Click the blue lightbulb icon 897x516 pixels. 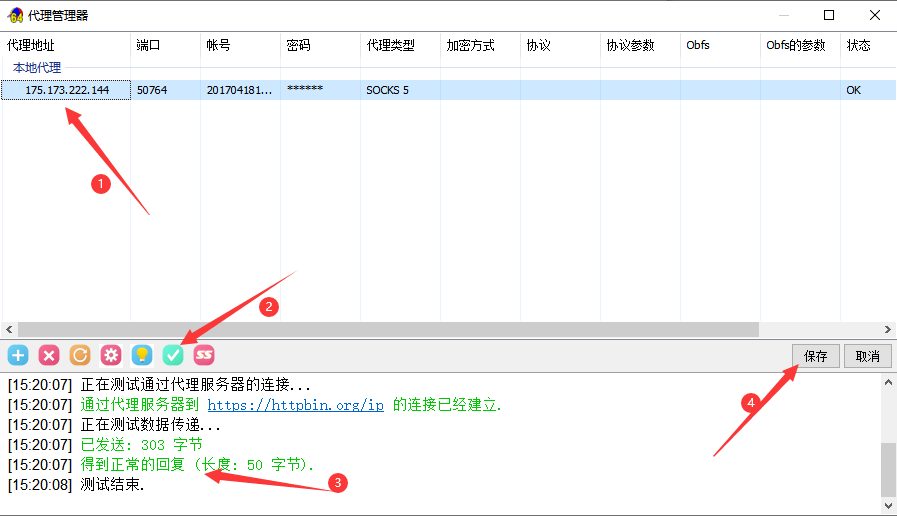tap(142, 355)
